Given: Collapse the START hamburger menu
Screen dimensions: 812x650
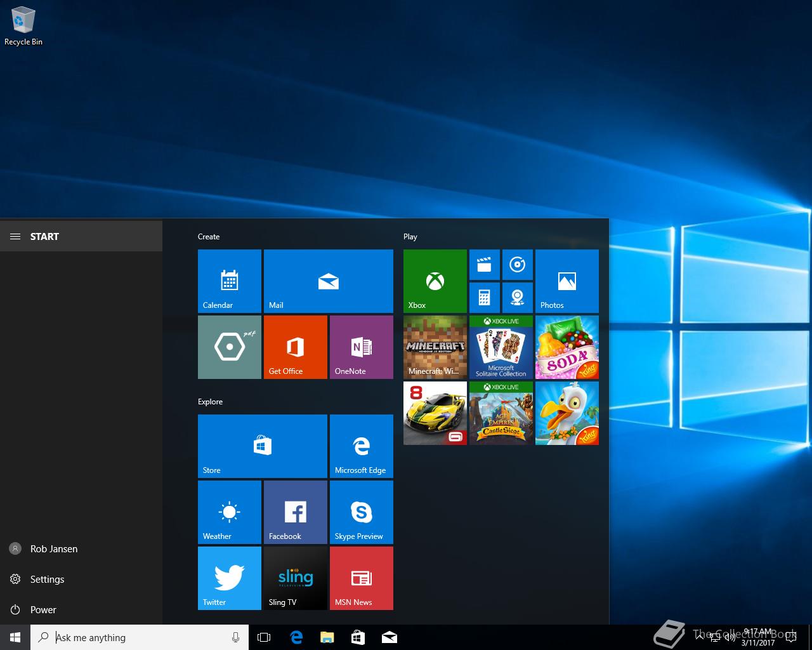Looking at the screenshot, I should 15,236.
